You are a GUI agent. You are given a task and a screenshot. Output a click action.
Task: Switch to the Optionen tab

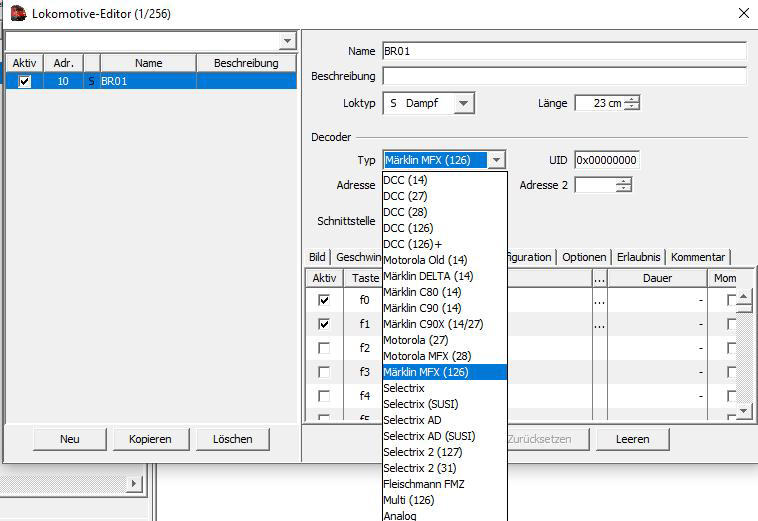pos(584,257)
